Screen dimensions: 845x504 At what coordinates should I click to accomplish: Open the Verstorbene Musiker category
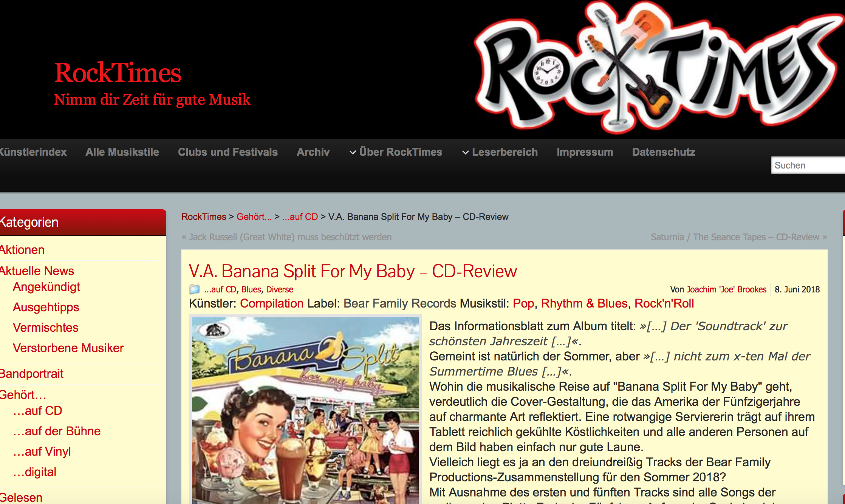pyautogui.click(x=68, y=348)
